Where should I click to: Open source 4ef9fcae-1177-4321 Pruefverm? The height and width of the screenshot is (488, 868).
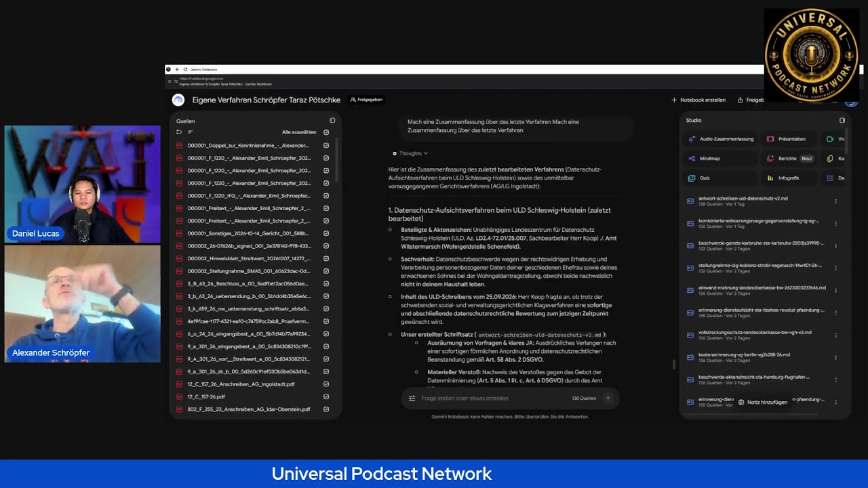pyautogui.click(x=248, y=321)
